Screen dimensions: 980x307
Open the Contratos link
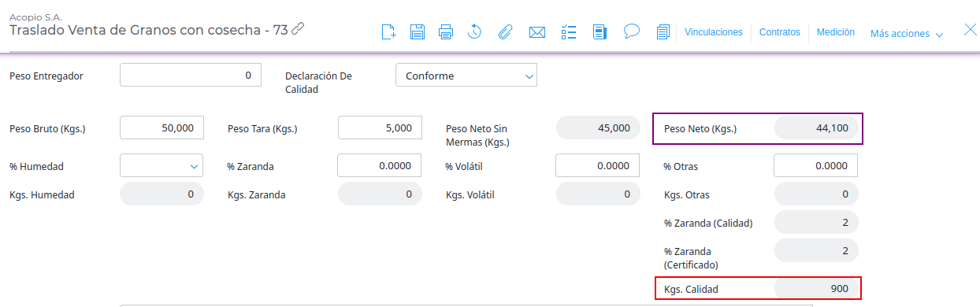[780, 32]
